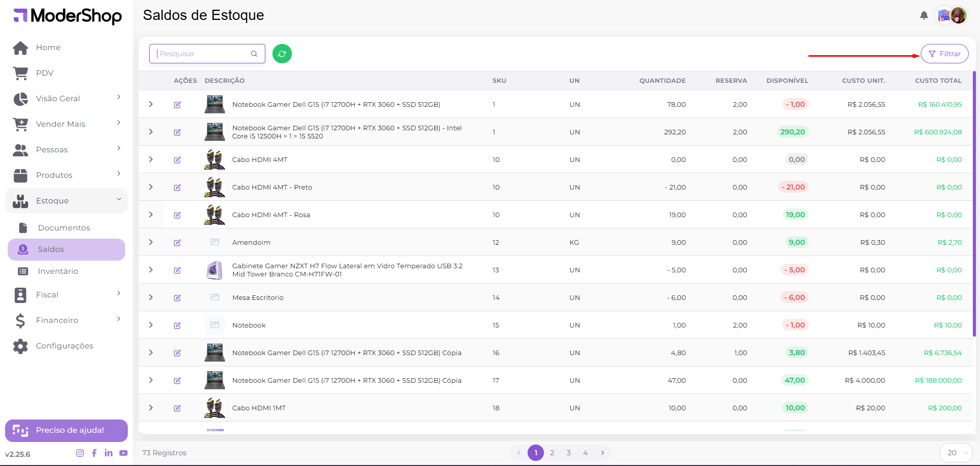Open Gabinete Gamer NZXT product thumbnail
Viewport: 980px width, 466px height.
point(215,270)
